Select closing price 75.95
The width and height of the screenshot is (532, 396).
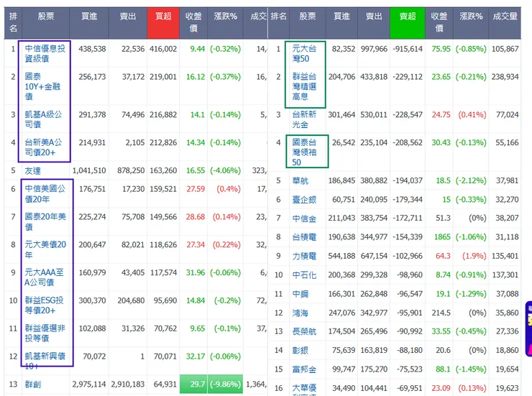(441, 49)
